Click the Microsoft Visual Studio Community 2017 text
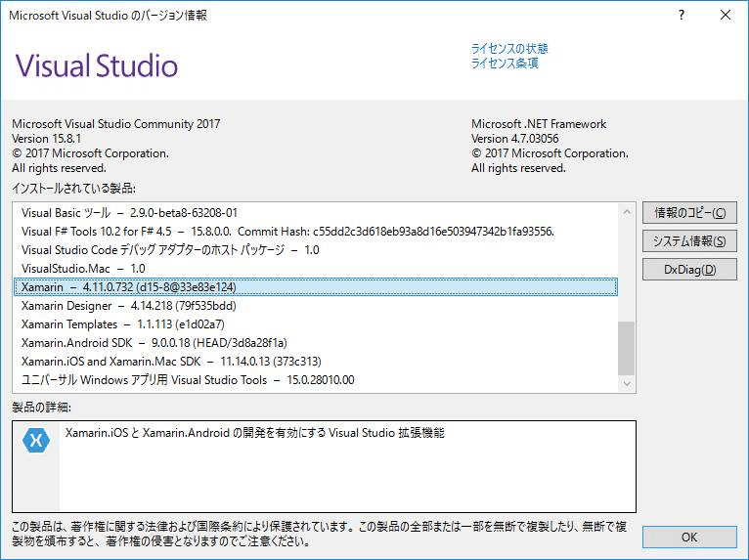749x560 pixels. [x=116, y=124]
